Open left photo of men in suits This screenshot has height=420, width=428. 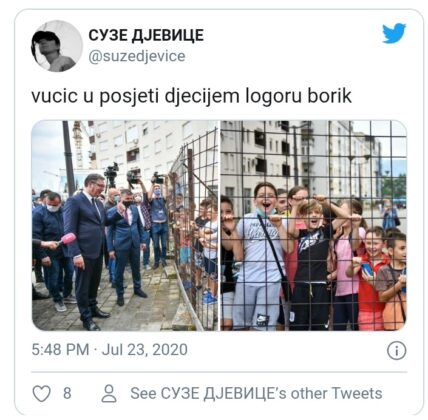point(125,226)
